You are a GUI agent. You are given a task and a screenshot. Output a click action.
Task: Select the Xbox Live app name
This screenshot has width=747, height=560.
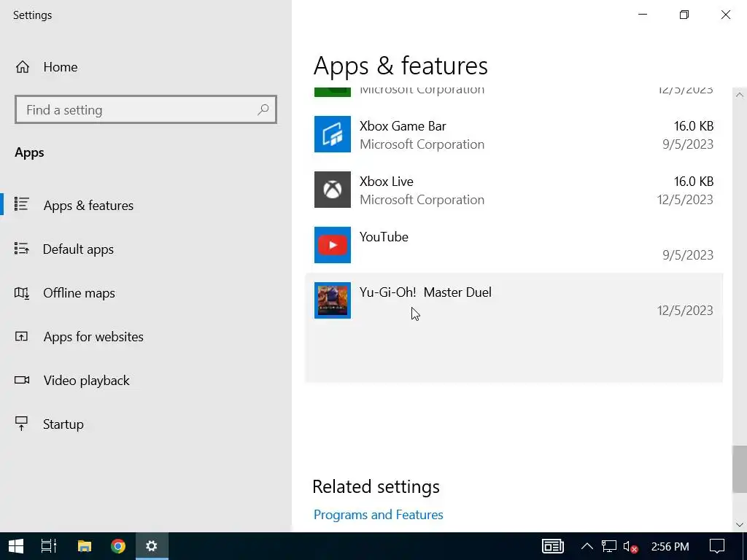[387, 182]
